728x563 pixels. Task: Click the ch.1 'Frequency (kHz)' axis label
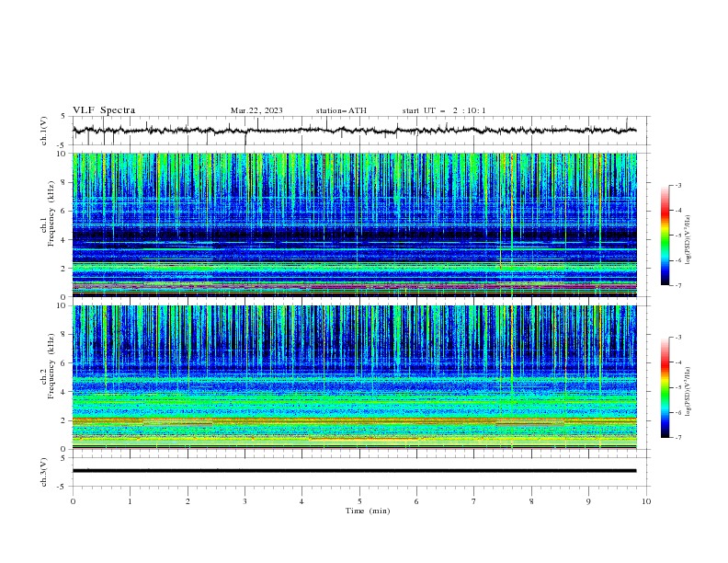51,212
